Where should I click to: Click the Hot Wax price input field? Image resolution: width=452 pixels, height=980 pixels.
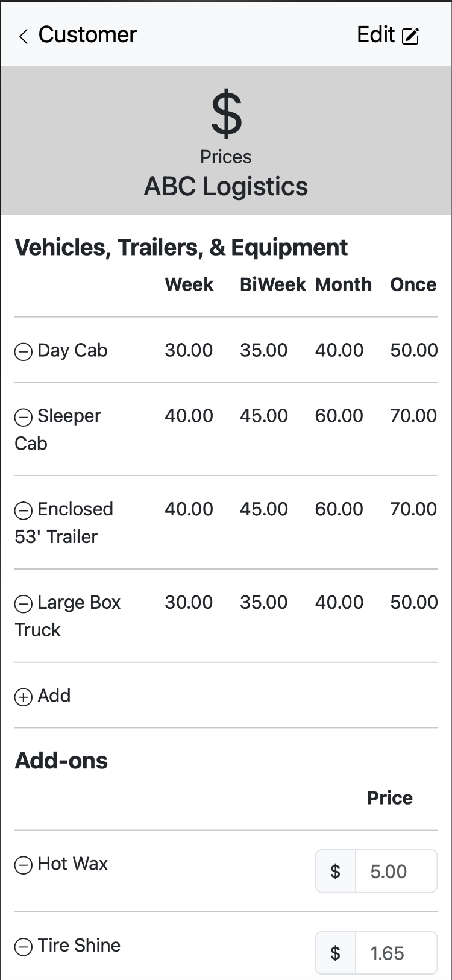[x=395, y=871]
